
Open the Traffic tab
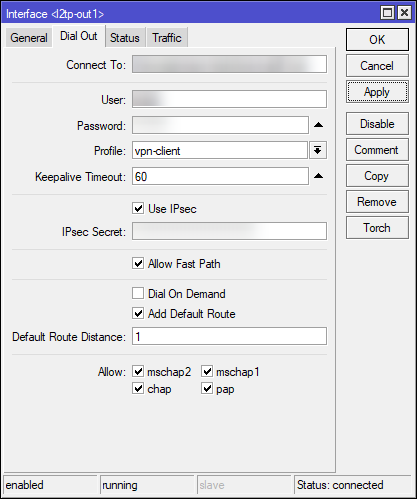coord(167,38)
